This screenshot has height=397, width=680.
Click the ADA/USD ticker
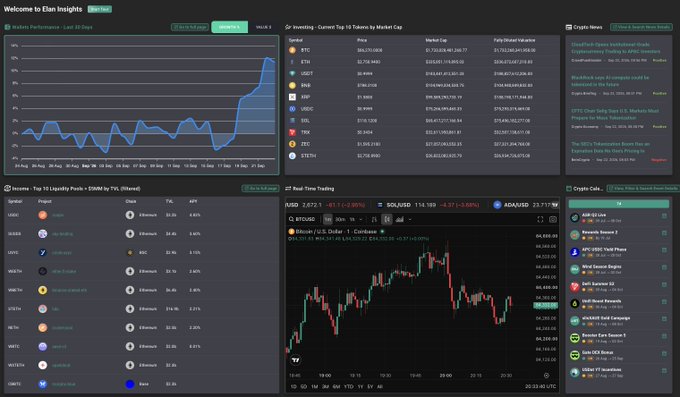tap(521, 205)
